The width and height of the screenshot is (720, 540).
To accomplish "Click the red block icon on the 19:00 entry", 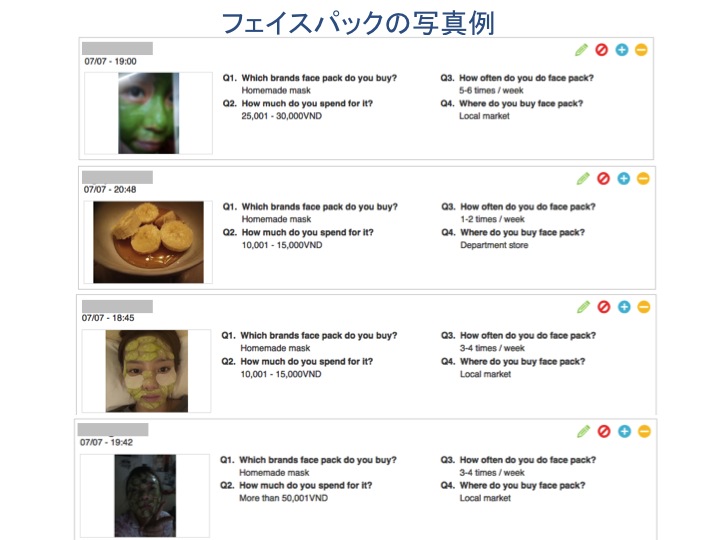I will (x=602, y=50).
